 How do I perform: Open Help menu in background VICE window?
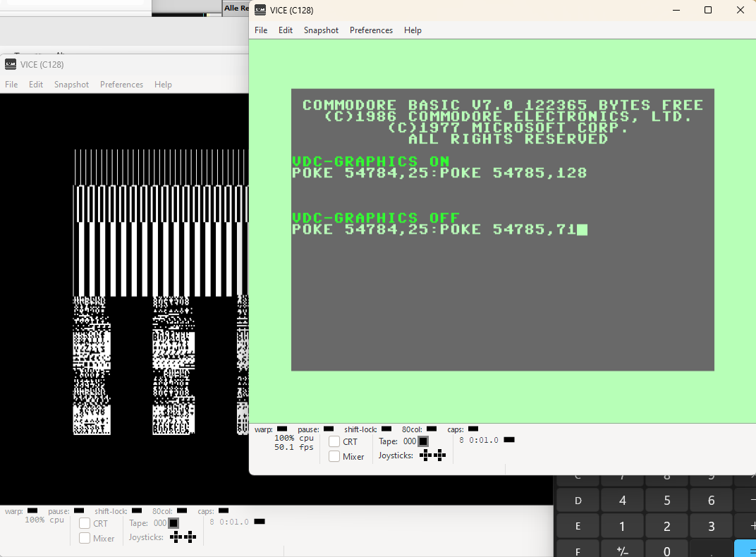tap(163, 85)
